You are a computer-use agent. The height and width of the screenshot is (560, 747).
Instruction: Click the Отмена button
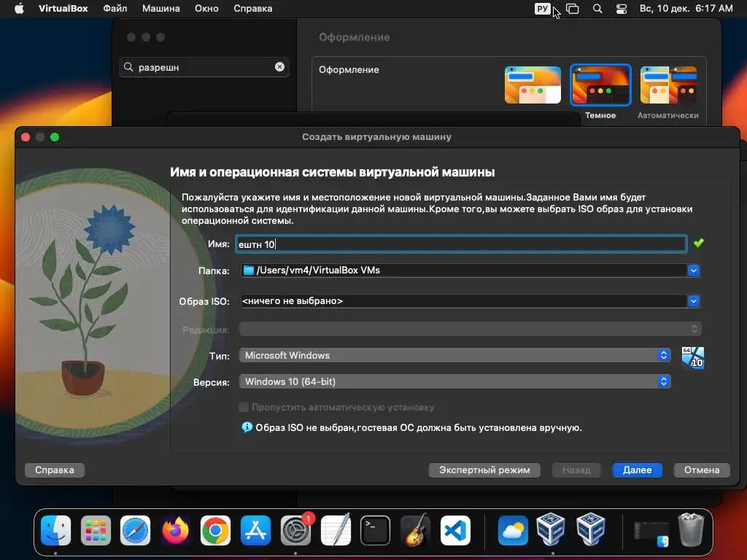702,470
